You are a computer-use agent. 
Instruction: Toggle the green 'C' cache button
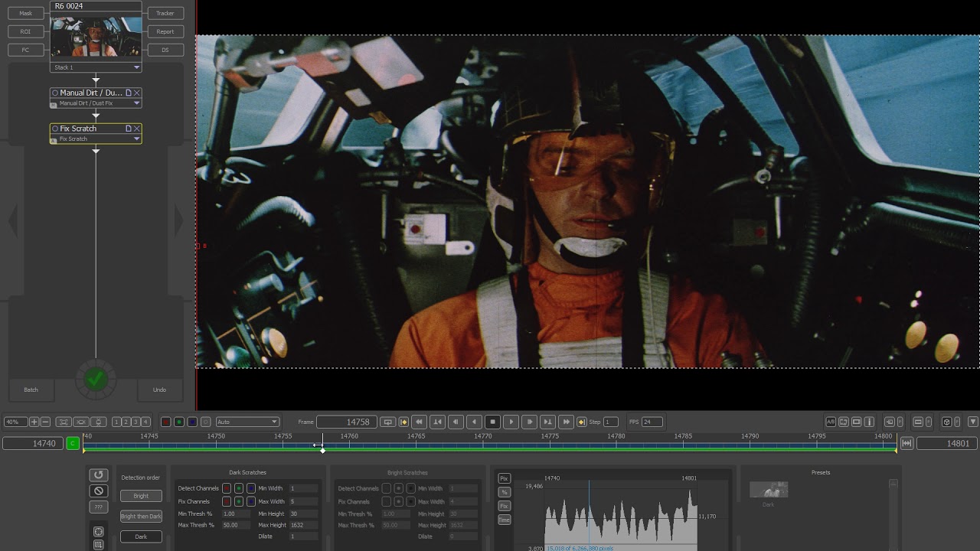[73, 443]
